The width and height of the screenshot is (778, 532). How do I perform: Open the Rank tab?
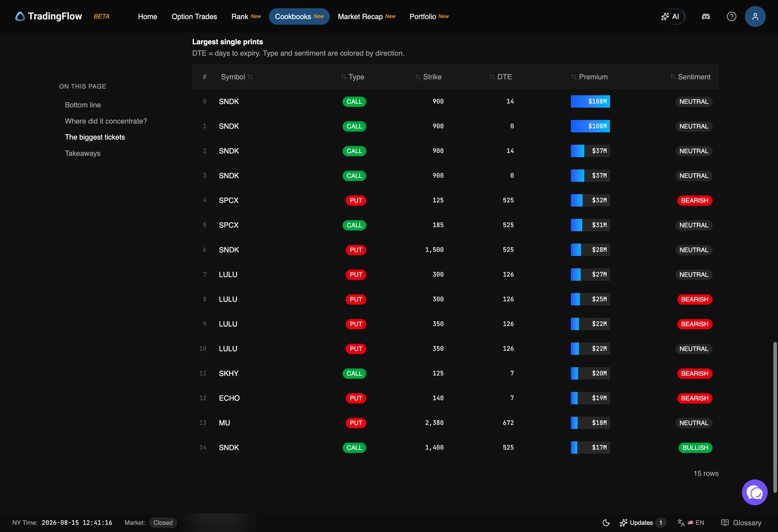(x=246, y=16)
